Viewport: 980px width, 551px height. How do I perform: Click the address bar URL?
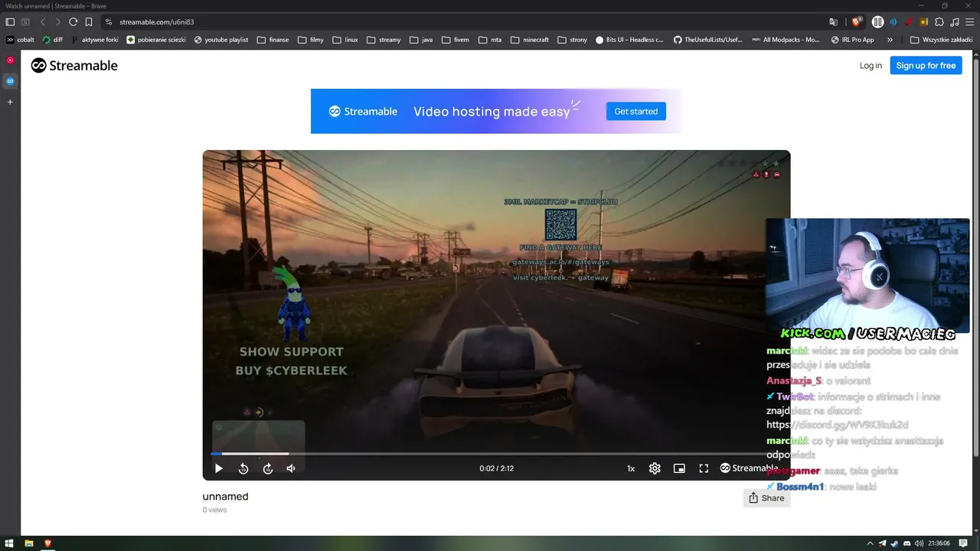(157, 22)
